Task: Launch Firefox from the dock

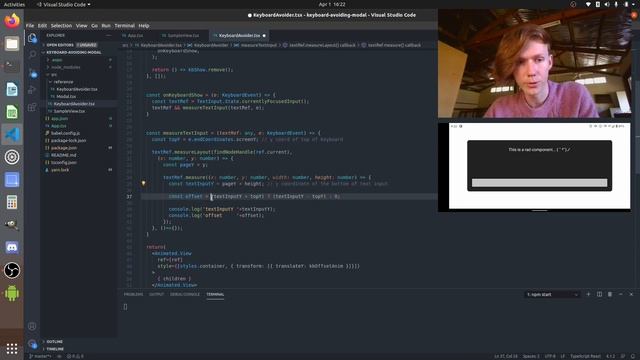Action: click(12, 20)
